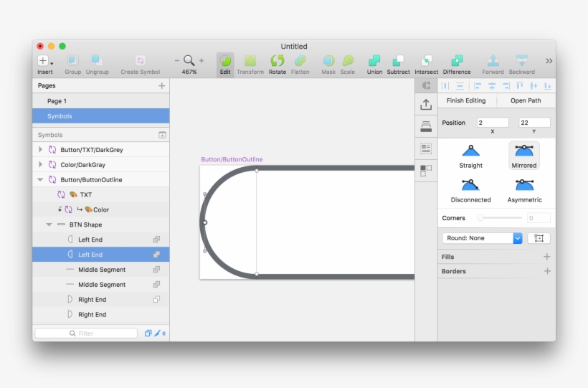588x388 pixels.
Task: Click the round corners apply button
Action: point(539,238)
